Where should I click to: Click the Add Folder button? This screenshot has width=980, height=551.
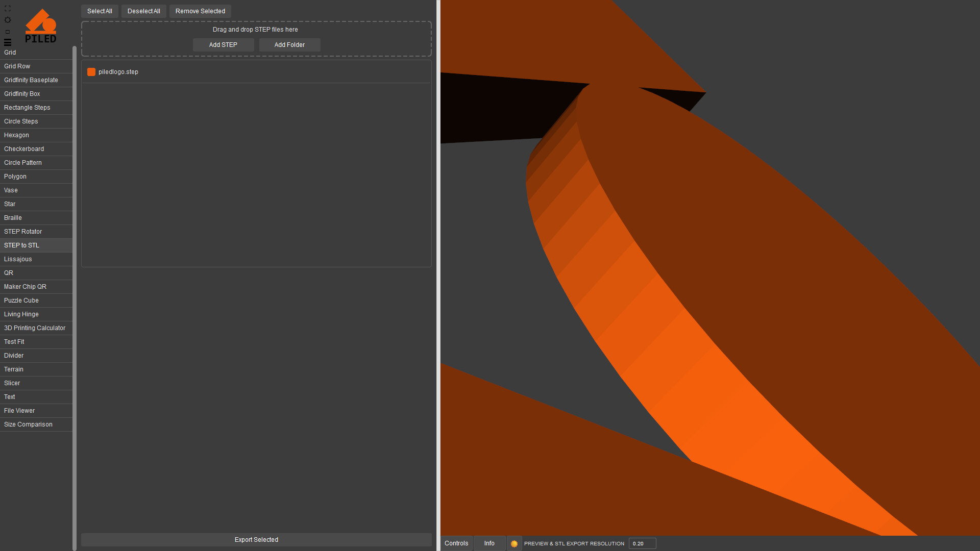289,45
